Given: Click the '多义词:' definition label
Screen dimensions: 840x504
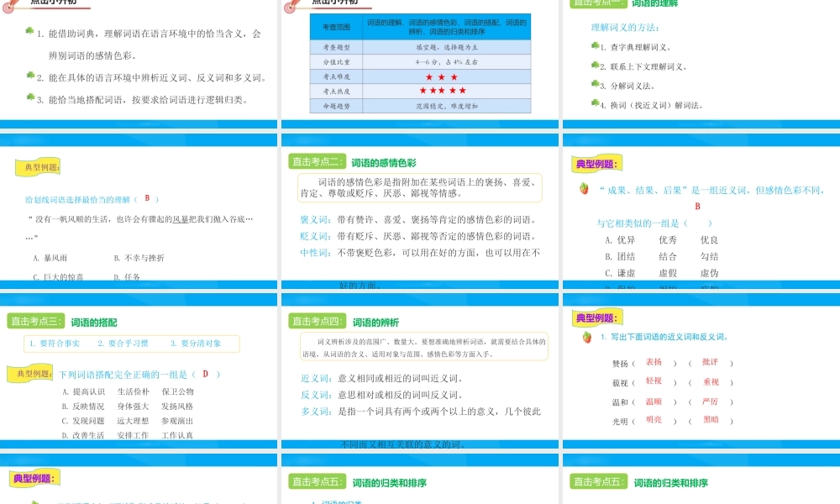Looking at the screenshot, I should 316,412.
